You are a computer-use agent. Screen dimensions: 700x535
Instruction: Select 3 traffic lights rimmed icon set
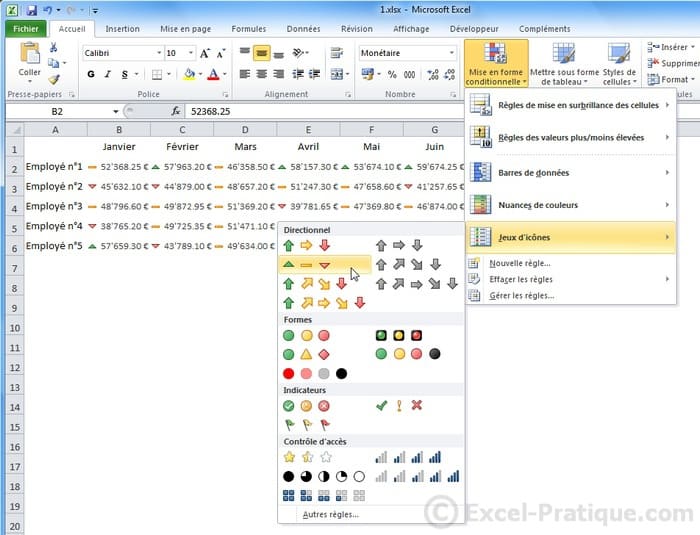tap(399, 335)
